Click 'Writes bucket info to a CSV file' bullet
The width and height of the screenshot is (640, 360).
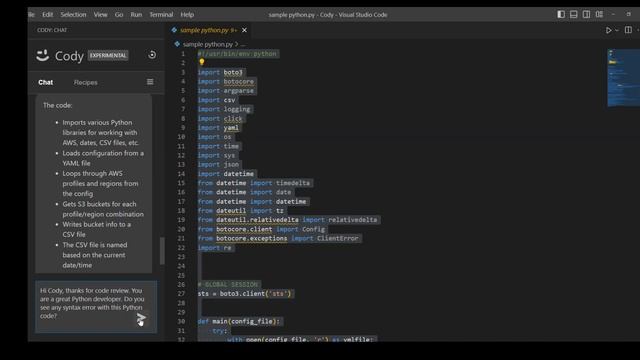(97, 229)
